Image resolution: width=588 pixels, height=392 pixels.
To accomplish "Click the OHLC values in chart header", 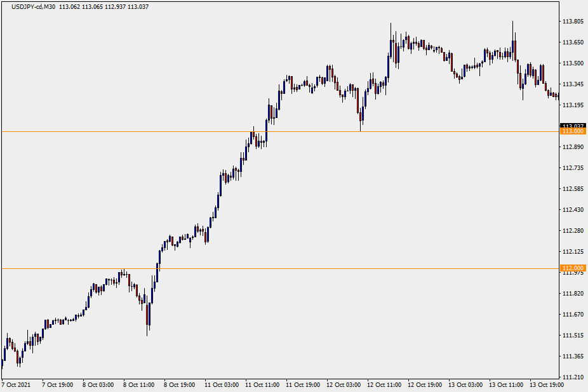I will pyautogui.click(x=104, y=7).
